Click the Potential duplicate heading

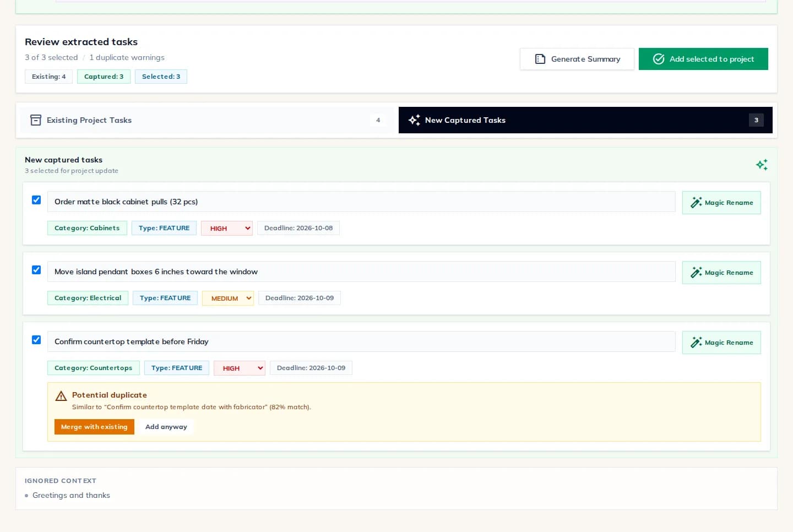coord(110,395)
